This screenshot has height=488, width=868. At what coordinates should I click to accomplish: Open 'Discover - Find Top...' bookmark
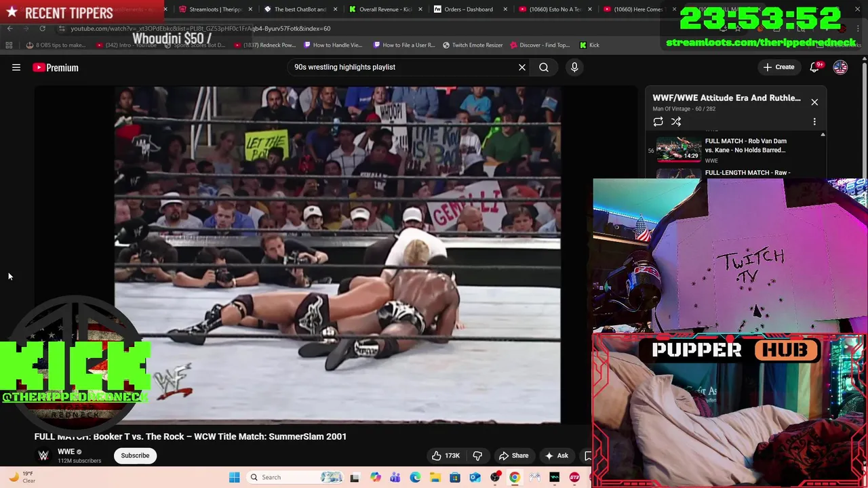pos(540,45)
